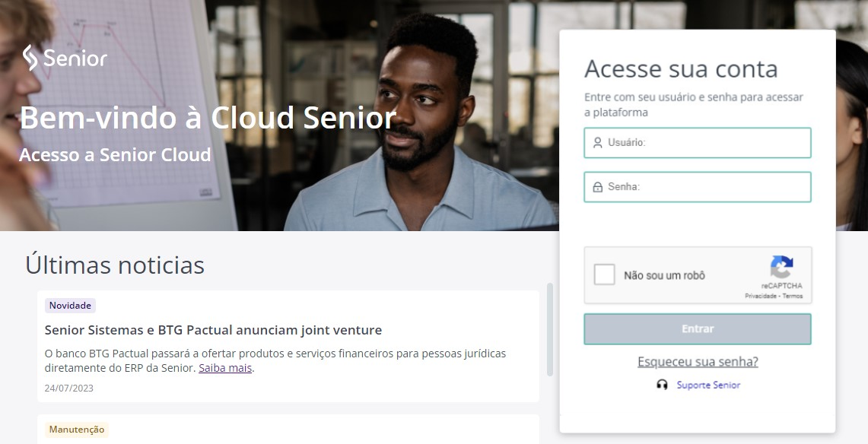The image size is (868, 444).
Task: Click the Novidade tag label
Action: [70, 306]
